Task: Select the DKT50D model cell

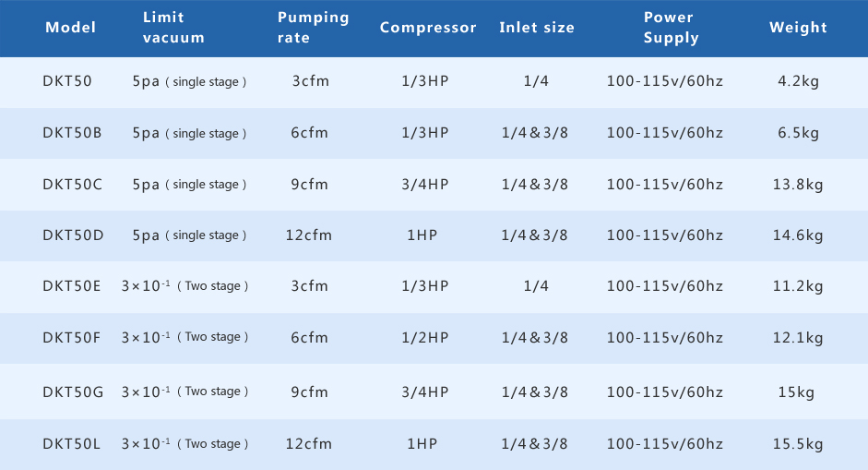Action: point(73,235)
